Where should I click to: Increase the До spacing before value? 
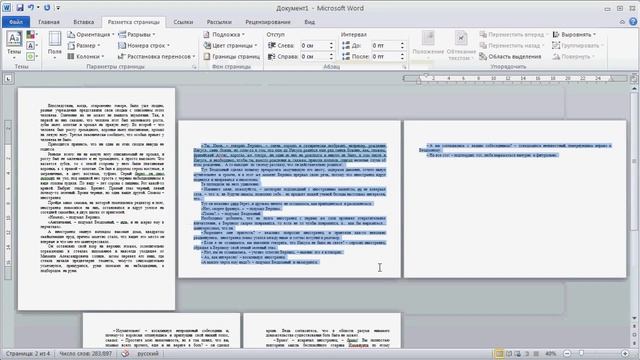click(402, 43)
